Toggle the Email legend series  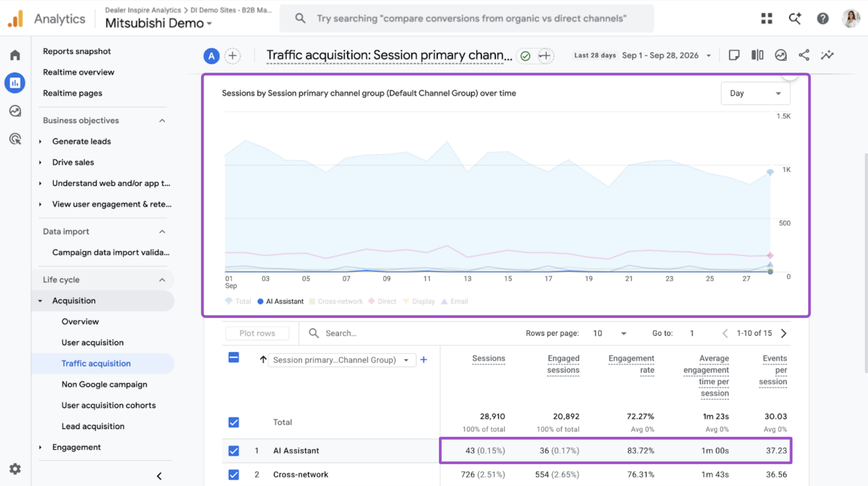tap(454, 301)
